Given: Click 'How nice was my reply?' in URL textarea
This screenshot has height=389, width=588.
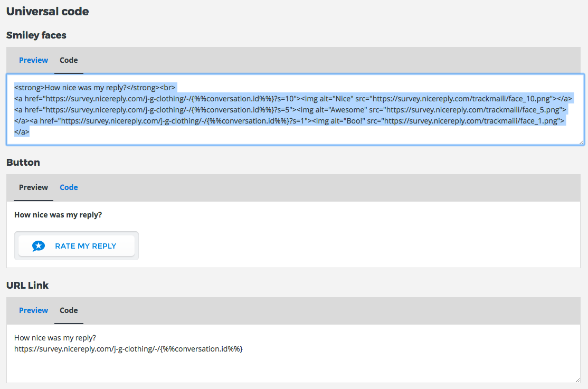Looking at the screenshot, I should [55, 338].
